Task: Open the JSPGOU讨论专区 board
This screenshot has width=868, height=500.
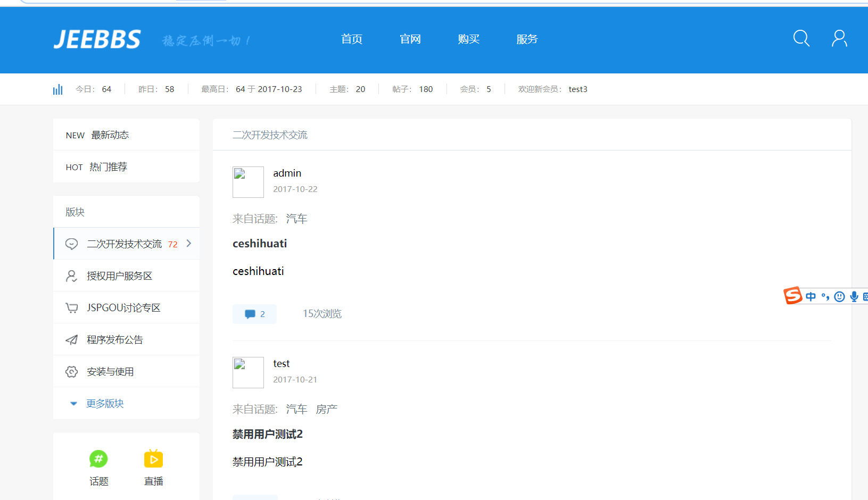Action: tap(126, 307)
